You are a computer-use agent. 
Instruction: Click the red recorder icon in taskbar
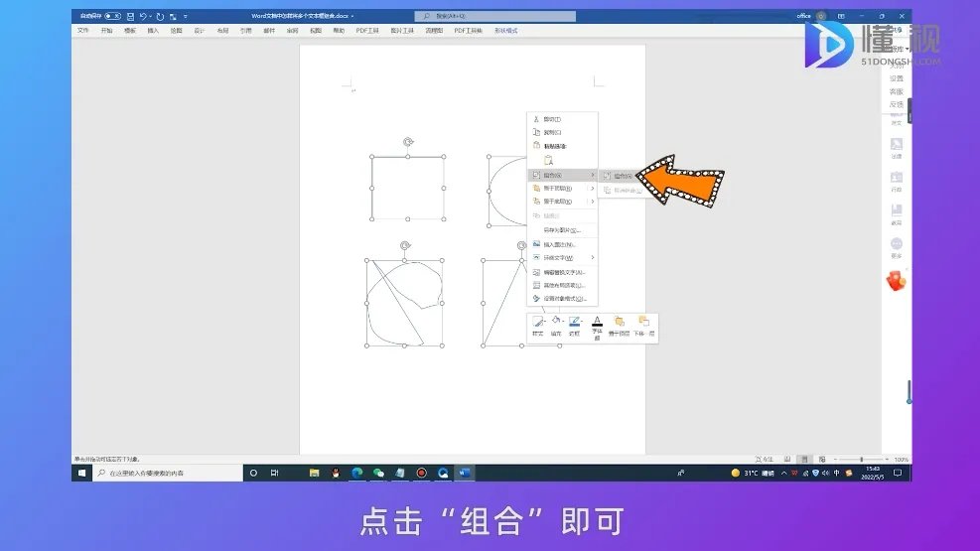tap(422, 473)
